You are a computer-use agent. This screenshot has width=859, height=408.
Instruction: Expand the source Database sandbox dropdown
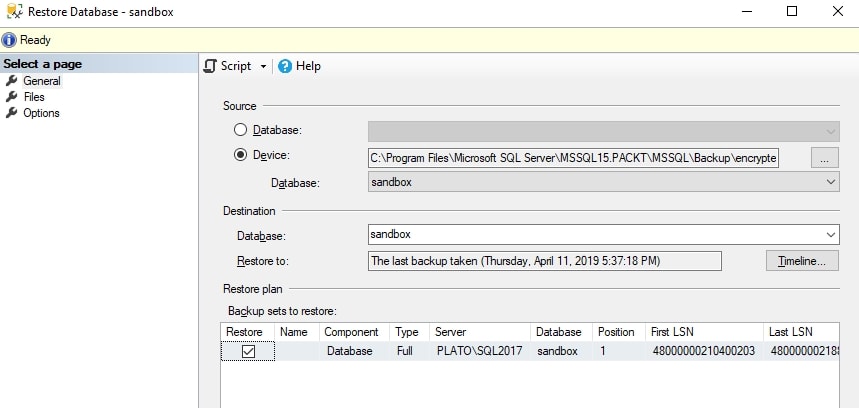pyautogui.click(x=831, y=182)
